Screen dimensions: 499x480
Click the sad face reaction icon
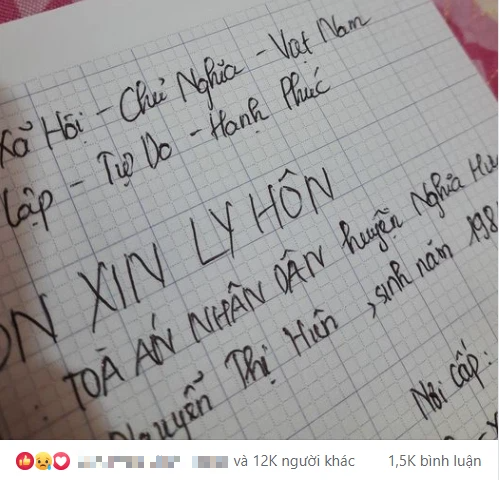43,461
